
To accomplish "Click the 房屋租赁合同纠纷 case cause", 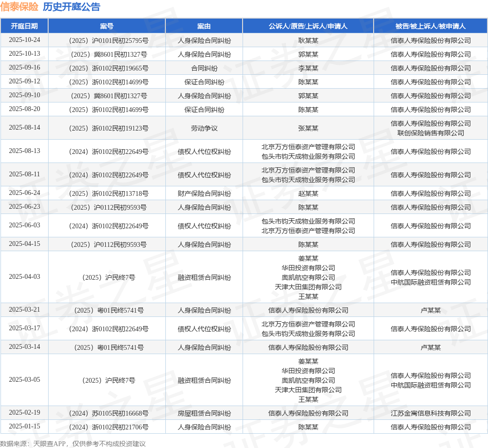I will pyautogui.click(x=204, y=413).
